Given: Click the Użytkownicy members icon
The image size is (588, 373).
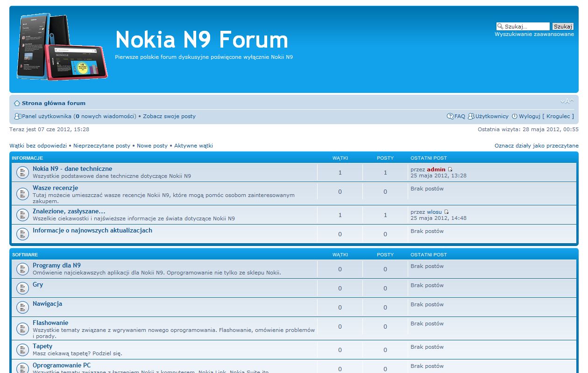Looking at the screenshot, I should tap(471, 116).
